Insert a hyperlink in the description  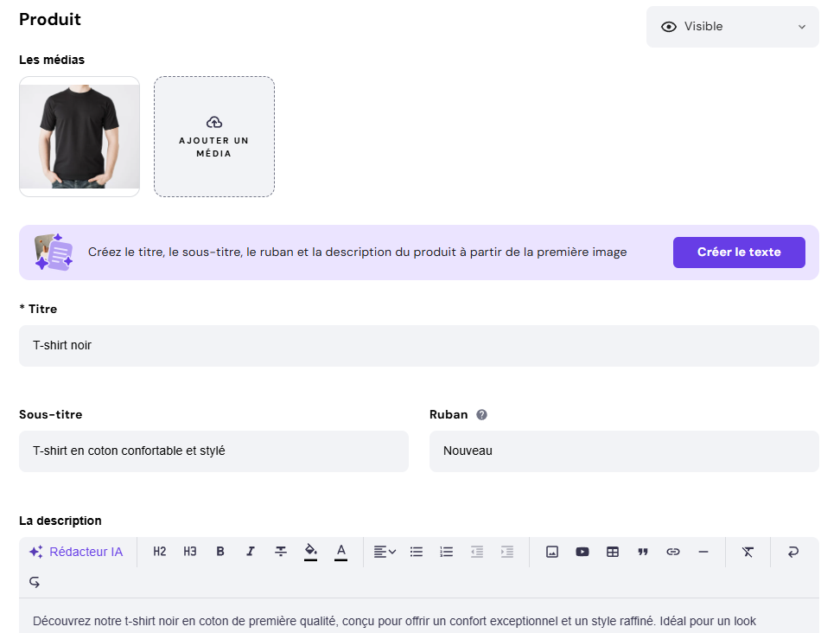[673, 551]
